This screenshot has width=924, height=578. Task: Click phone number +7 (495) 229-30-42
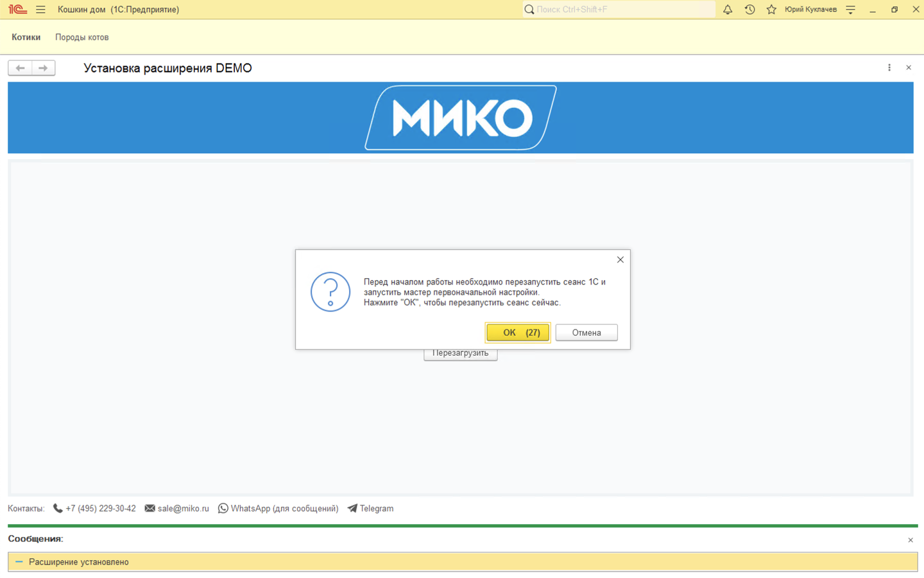[x=101, y=509]
